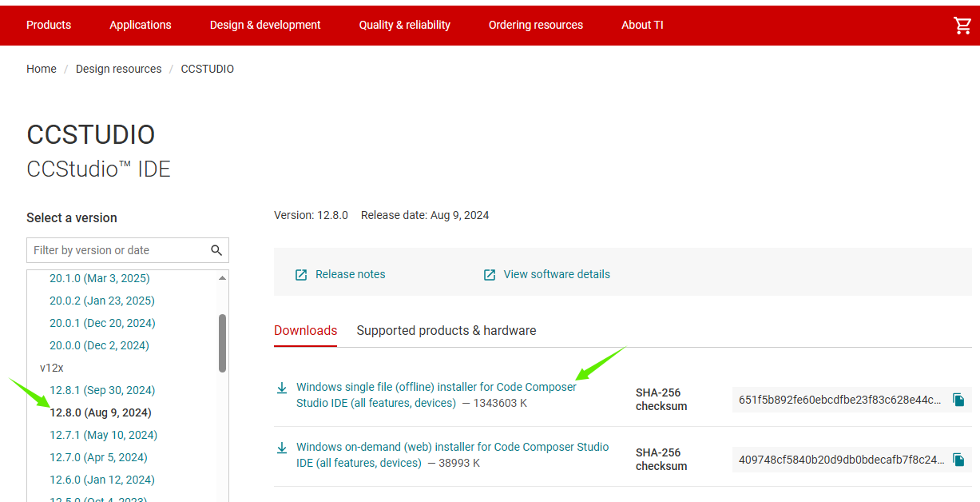The image size is (980, 502).
Task: Click the search magnifier in version filter
Action: click(216, 250)
